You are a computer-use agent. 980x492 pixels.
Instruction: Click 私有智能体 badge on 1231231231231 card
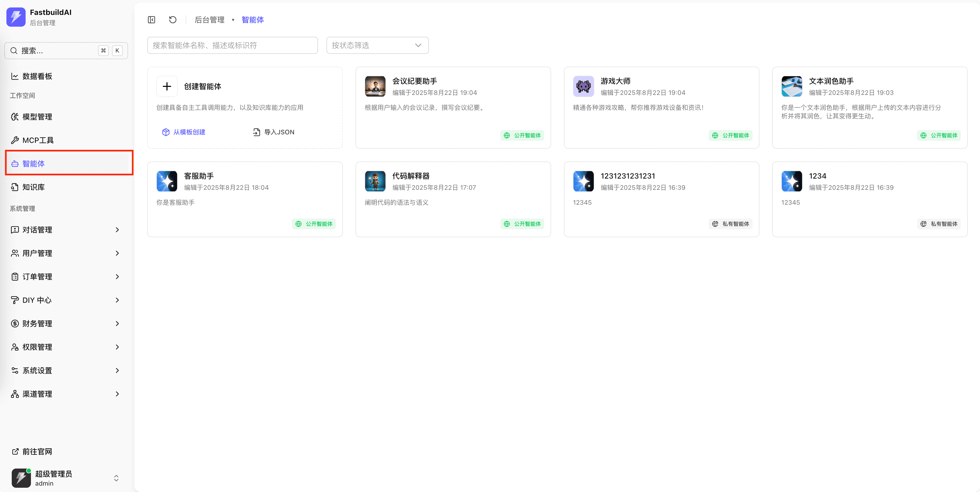[730, 224]
